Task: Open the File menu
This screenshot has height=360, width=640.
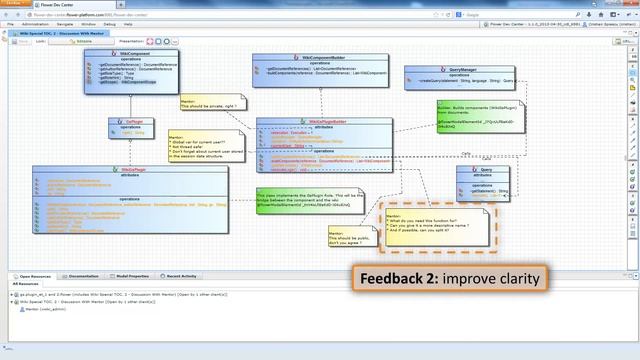Action: [10, 24]
